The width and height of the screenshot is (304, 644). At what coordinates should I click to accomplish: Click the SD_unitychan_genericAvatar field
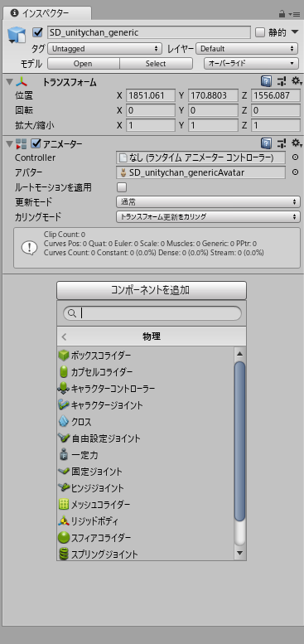[x=200, y=172]
